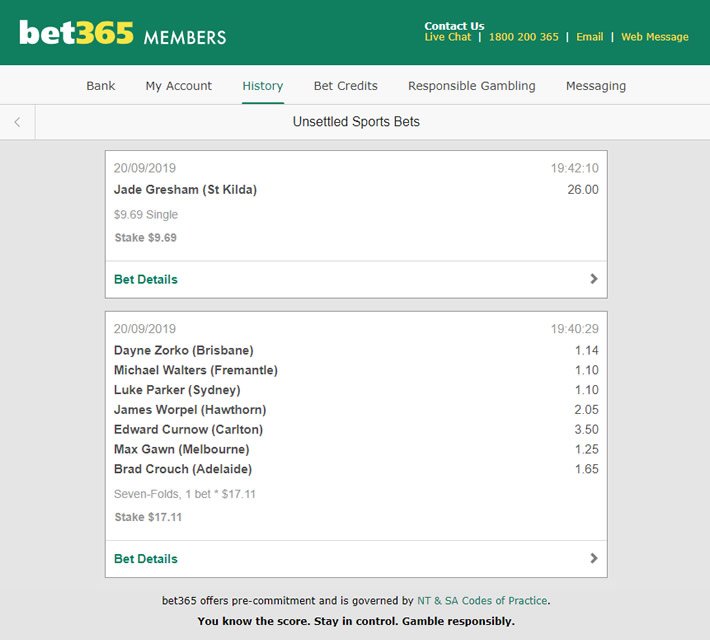Click Edward Curnow (Carlton) selection
Screen dimensions: 710x640
[x=188, y=429]
